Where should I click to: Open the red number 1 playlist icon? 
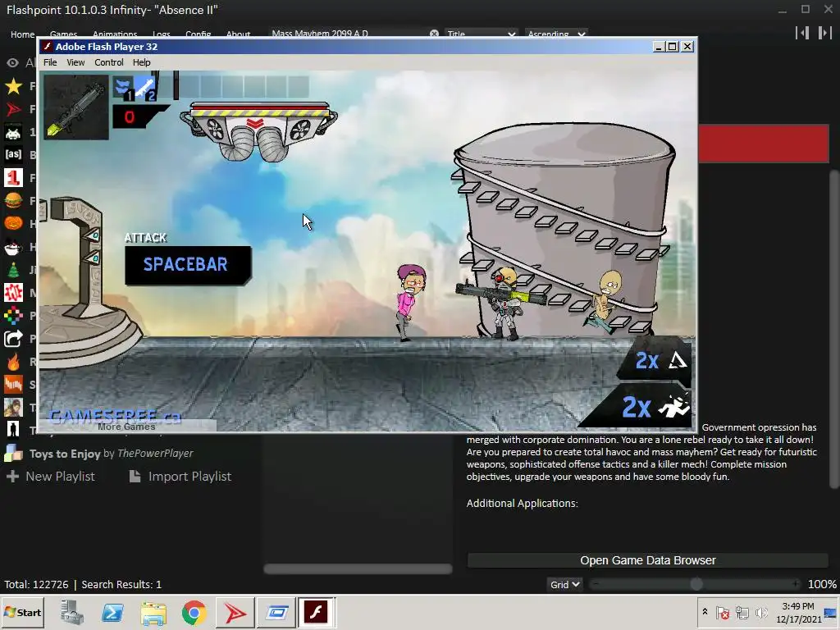coord(13,178)
